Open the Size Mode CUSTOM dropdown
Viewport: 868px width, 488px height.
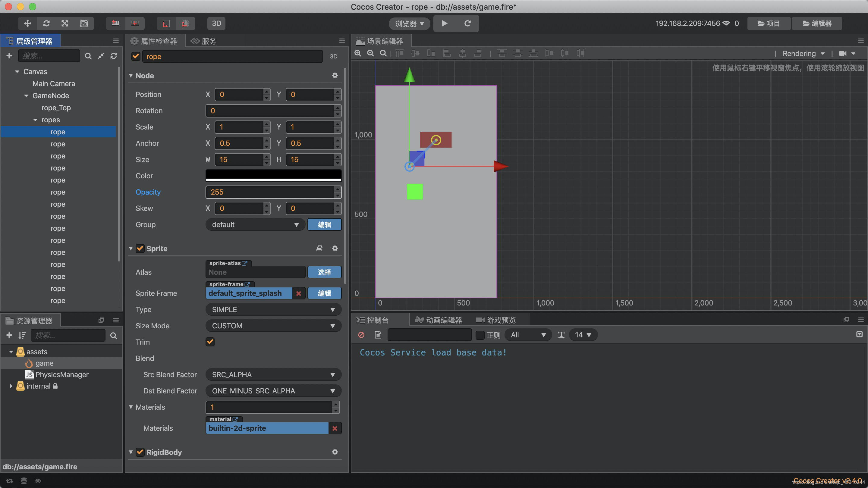click(273, 326)
